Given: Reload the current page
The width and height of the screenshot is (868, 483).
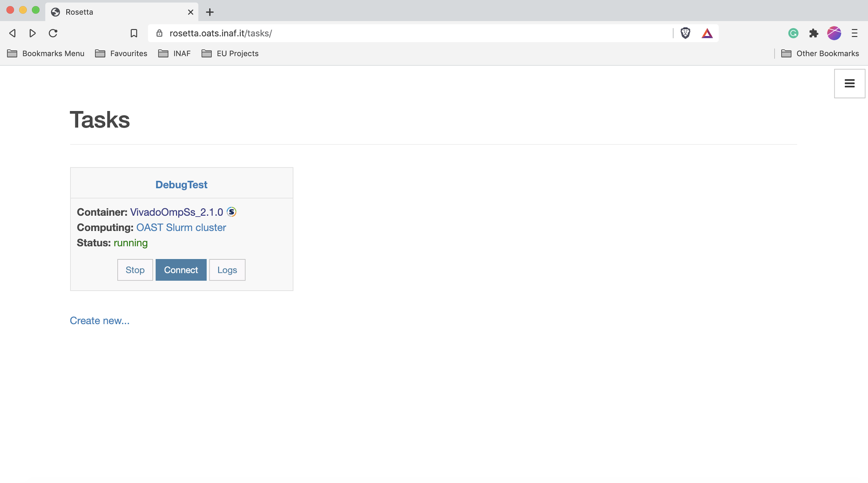Looking at the screenshot, I should tap(53, 33).
